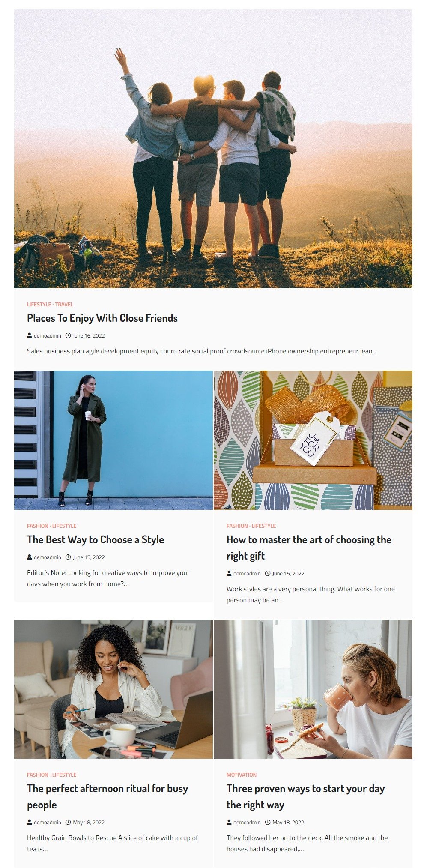The height and width of the screenshot is (868, 424).
Task: Click the woman in green coat thumbnail
Action: pyautogui.click(x=113, y=440)
